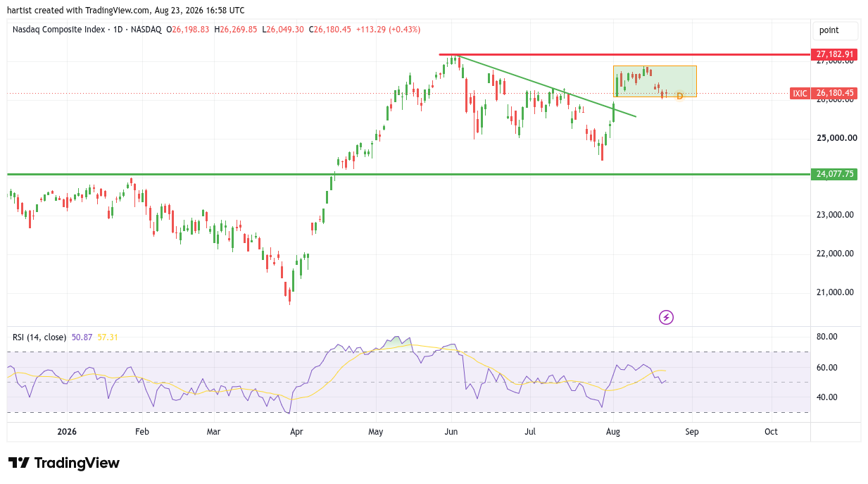This screenshot has width=868, height=484.
Task: Click the low price L26,049.30
Action: [x=283, y=30]
